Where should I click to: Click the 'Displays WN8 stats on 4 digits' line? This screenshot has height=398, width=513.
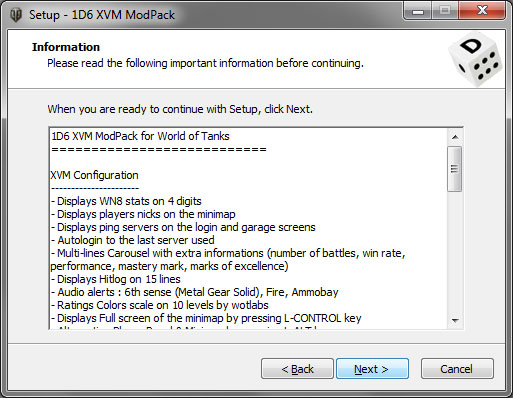point(126,201)
